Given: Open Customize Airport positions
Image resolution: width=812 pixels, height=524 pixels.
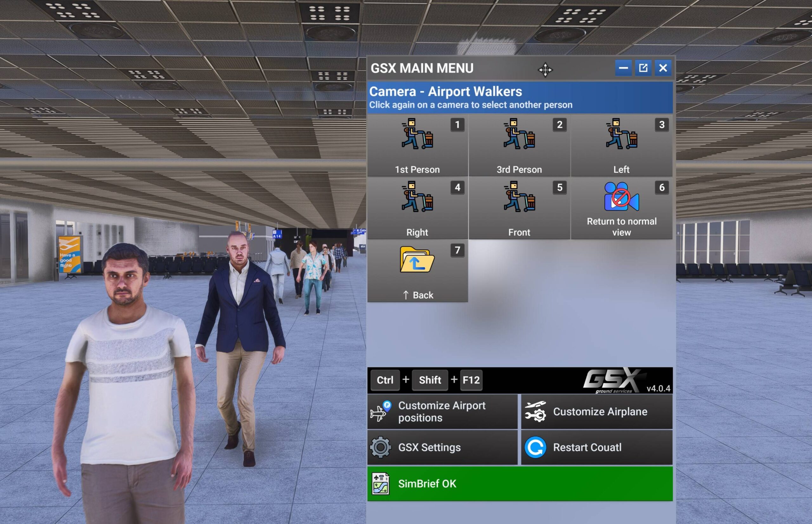Looking at the screenshot, I should (x=442, y=412).
